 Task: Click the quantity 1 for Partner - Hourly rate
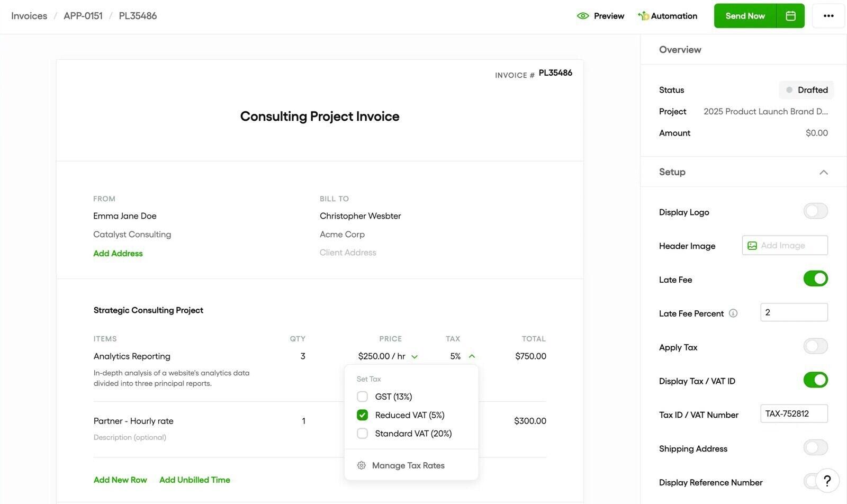point(303,421)
